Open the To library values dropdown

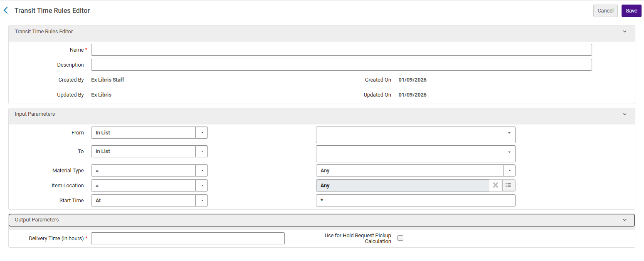pyautogui.click(x=509, y=152)
